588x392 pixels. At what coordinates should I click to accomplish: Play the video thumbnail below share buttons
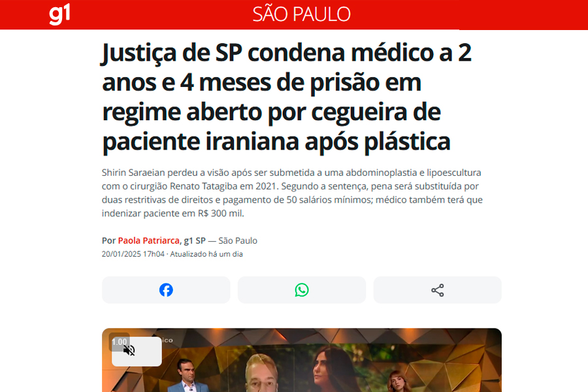click(302, 360)
